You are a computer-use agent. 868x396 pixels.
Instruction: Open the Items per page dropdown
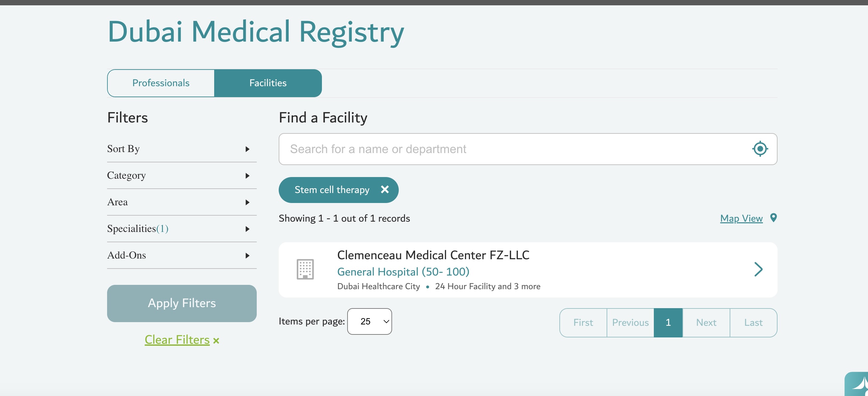[x=369, y=321]
